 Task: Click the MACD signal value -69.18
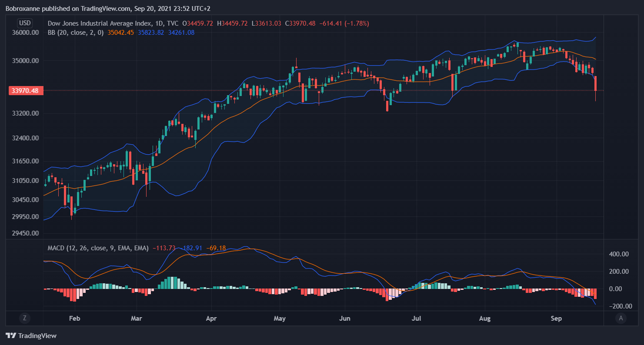[x=216, y=248]
